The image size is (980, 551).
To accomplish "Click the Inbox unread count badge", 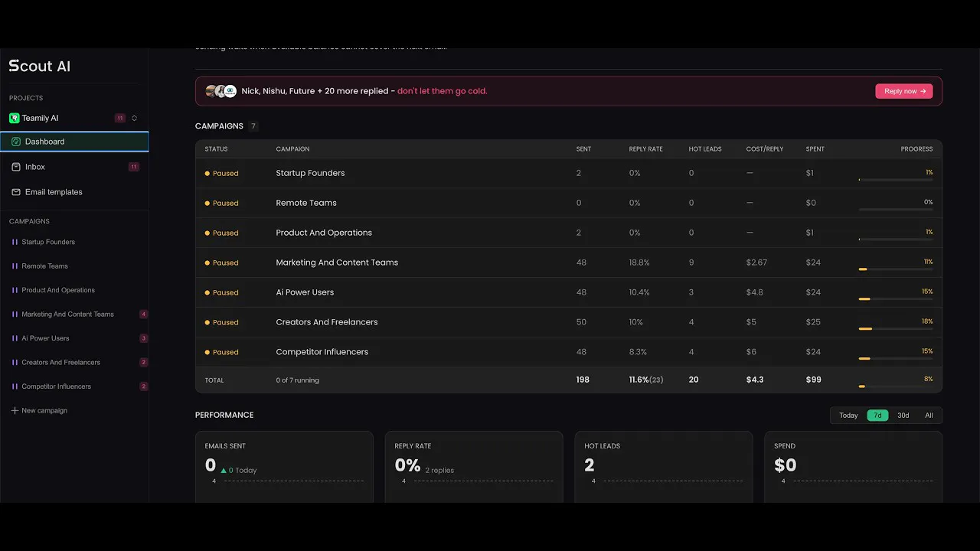I will [x=134, y=167].
